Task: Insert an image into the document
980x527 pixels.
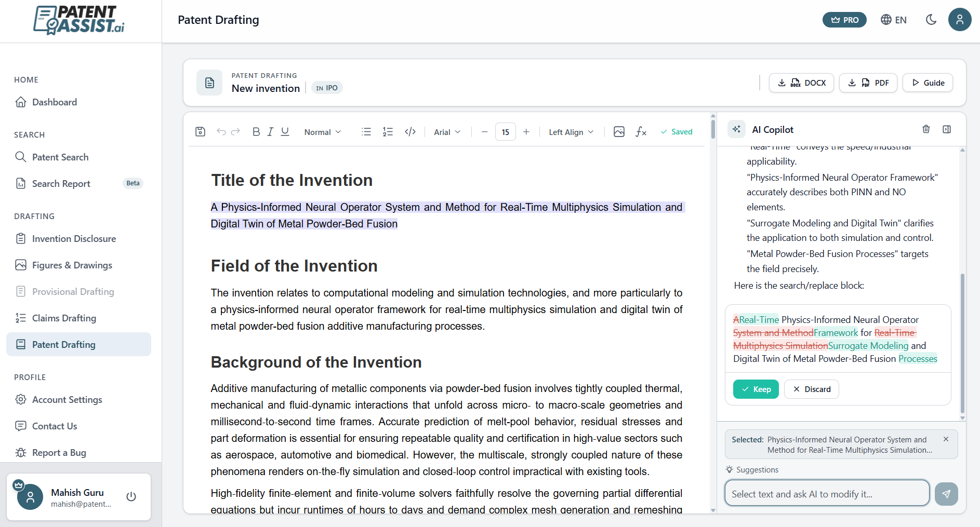Action: (x=619, y=131)
